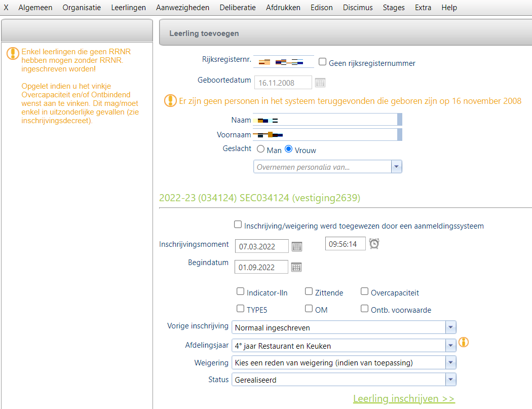Check the TYPE5 checkbox
Viewport: 532px width, 409px height.
[x=240, y=309]
